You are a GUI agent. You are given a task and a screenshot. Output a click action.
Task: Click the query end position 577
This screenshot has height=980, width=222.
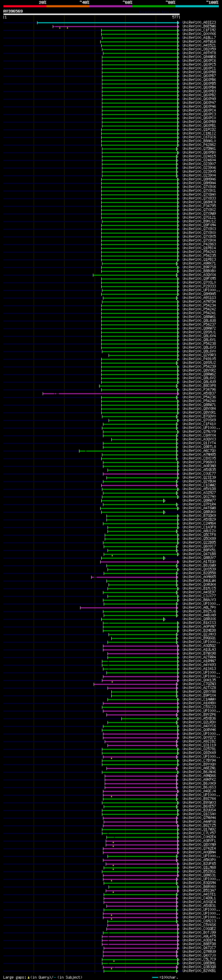point(175,17)
